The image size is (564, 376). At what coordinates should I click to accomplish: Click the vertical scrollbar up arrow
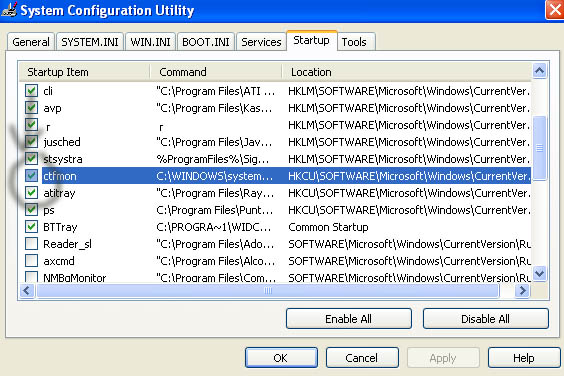pyautogui.click(x=540, y=71)
